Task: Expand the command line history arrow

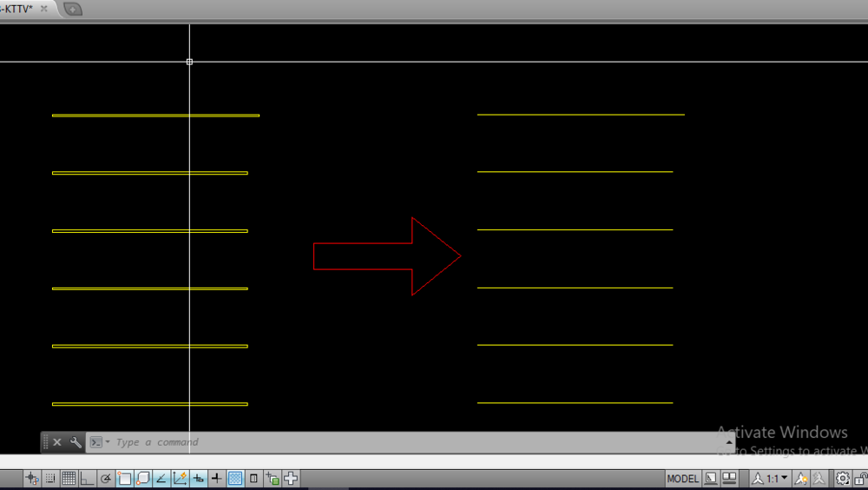Action: (x=729, y=442)
